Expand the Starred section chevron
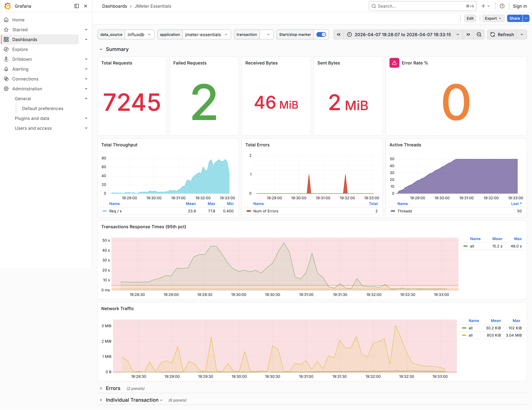This screenshot has width=532, height=410. click(86, 30)
